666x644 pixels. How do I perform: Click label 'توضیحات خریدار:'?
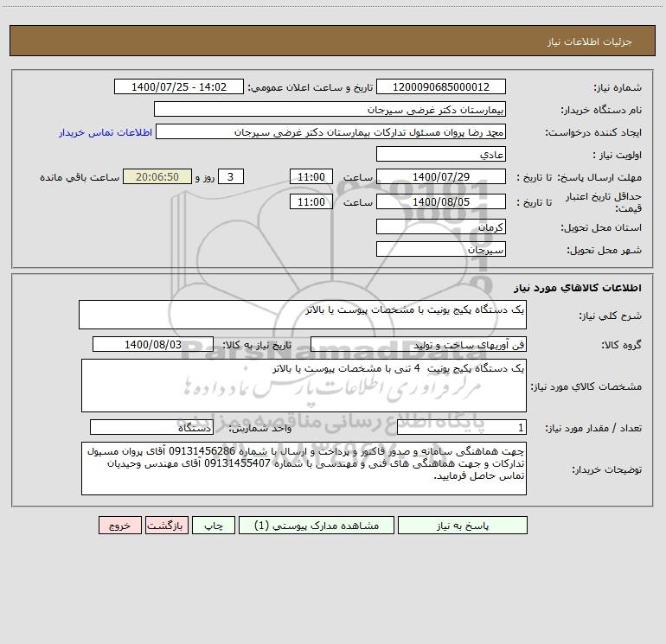tap(607, 469)
